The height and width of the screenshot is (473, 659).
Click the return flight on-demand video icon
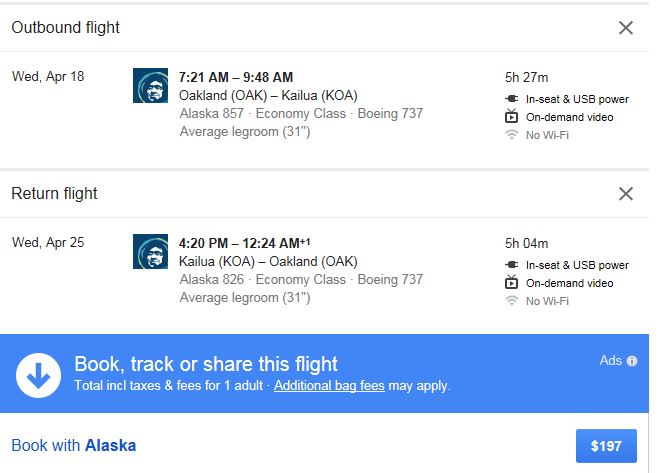tap(512, 283)
